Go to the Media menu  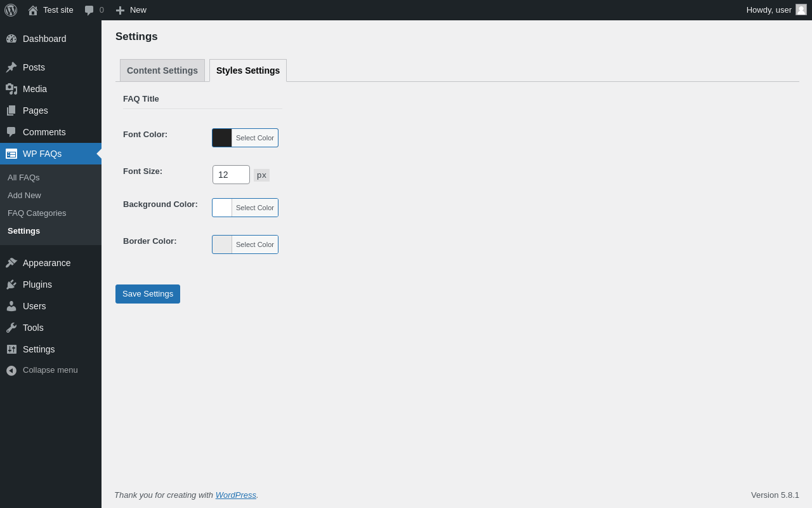pos(51,89)
